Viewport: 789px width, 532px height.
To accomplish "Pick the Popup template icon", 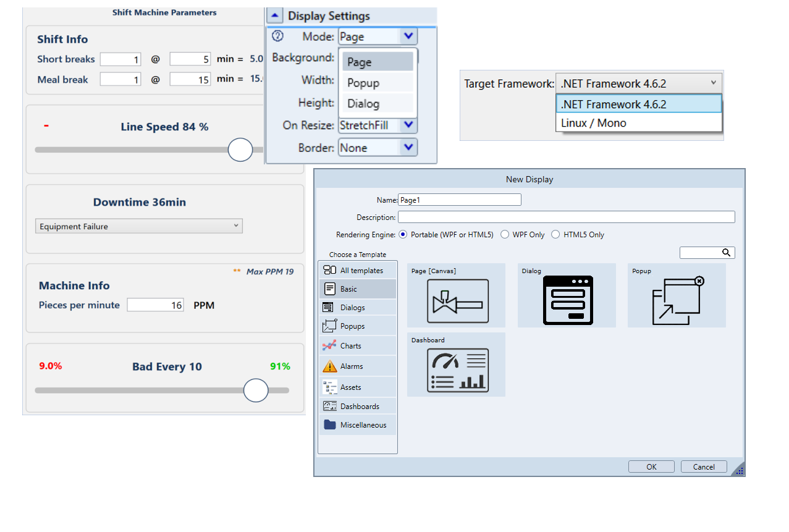I will 677,300.
